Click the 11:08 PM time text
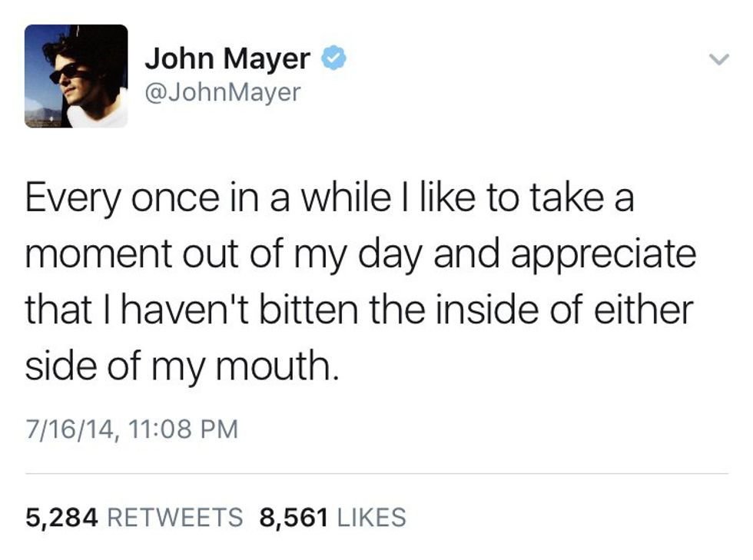The image size is (753, 560). (183, 428)
